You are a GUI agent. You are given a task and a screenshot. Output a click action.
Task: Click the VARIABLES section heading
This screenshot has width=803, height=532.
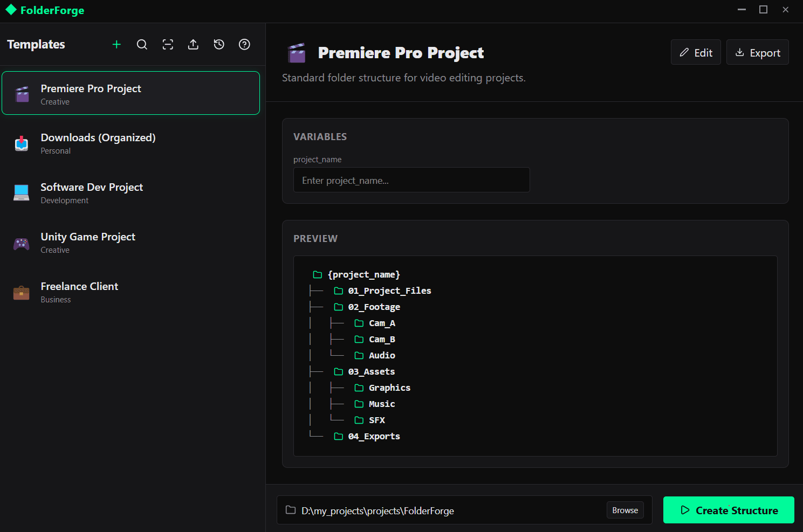click(320, 137)
